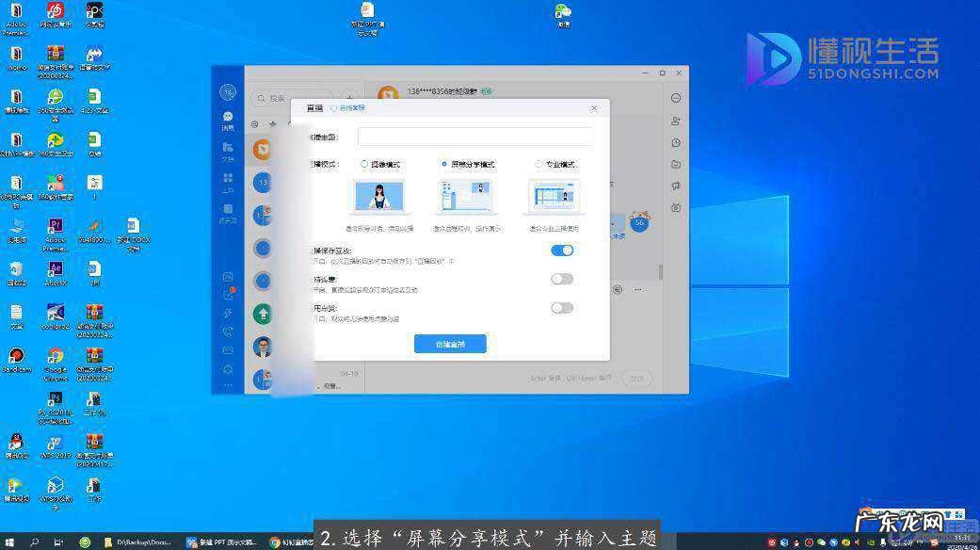
Task: Open the Documents icon in left sidebar
Action: 228,149
